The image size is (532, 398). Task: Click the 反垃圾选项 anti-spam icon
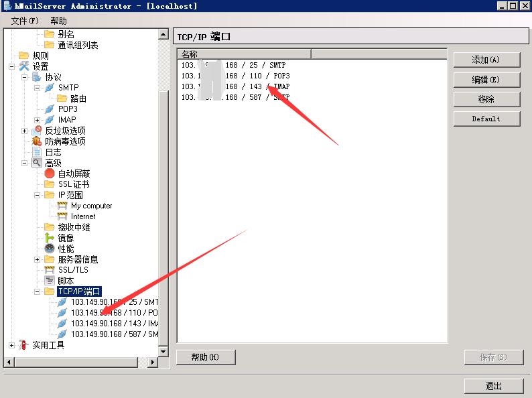point(37,130)
